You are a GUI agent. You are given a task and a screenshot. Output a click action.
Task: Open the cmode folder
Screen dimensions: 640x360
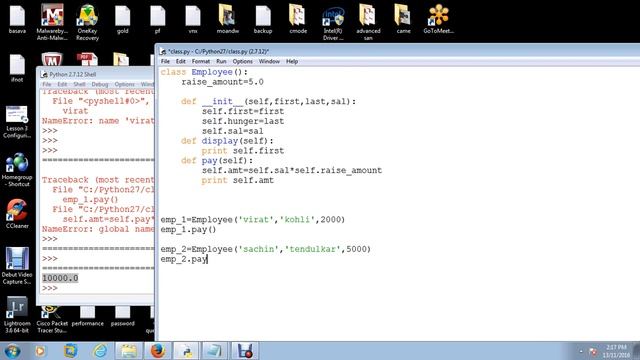tap(298, 19)
